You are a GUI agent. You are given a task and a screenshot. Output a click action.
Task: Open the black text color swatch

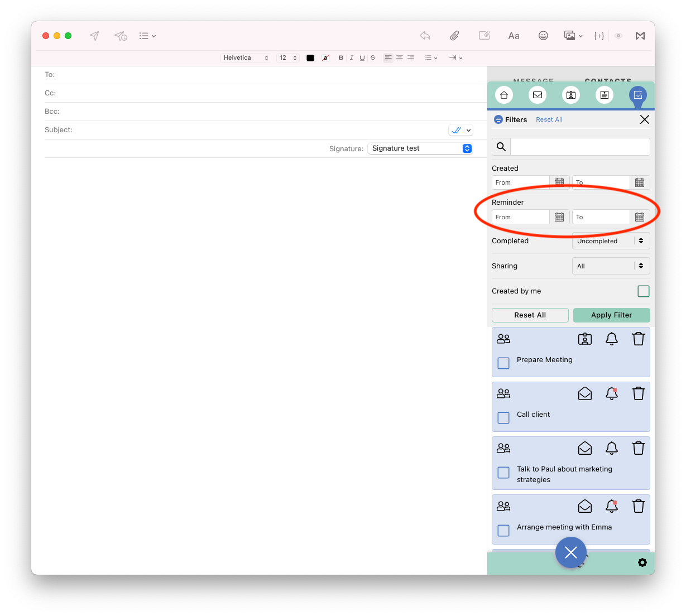pyautogui.click(x=310, y=58)
